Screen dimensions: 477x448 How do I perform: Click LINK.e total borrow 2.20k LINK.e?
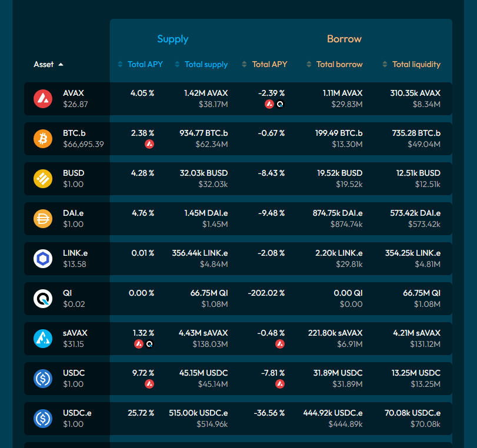click(x=339, y=253)
